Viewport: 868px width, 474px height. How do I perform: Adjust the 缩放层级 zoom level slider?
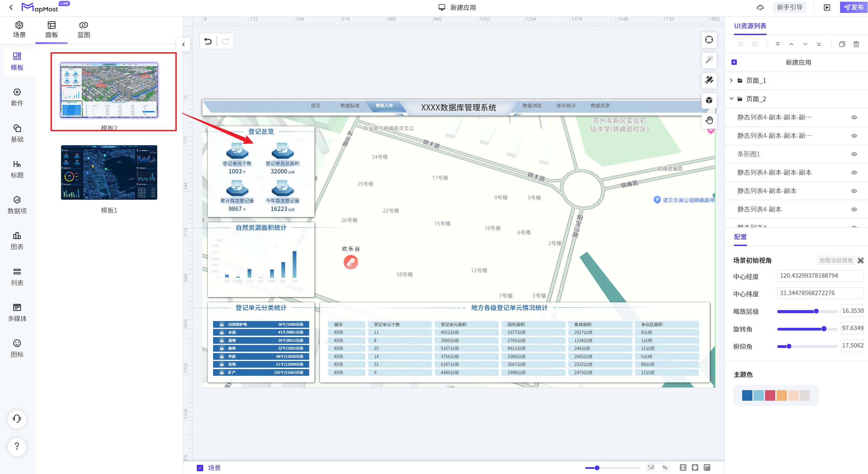(x=807, y=311)
